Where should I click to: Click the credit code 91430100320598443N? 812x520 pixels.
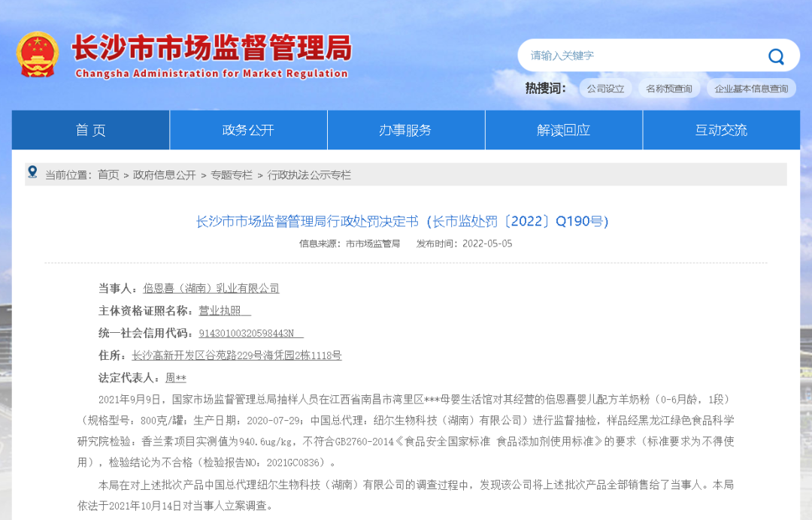point(247,333)
